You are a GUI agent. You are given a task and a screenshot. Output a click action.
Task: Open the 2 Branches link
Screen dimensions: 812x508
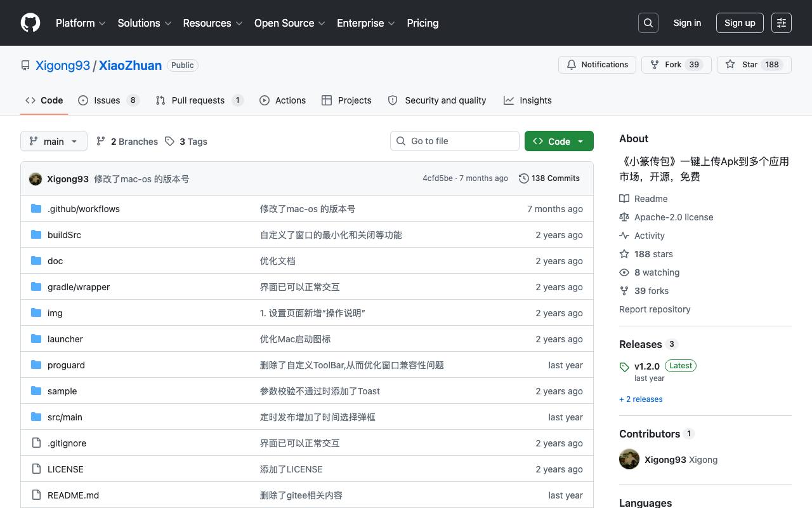[127, 142]
